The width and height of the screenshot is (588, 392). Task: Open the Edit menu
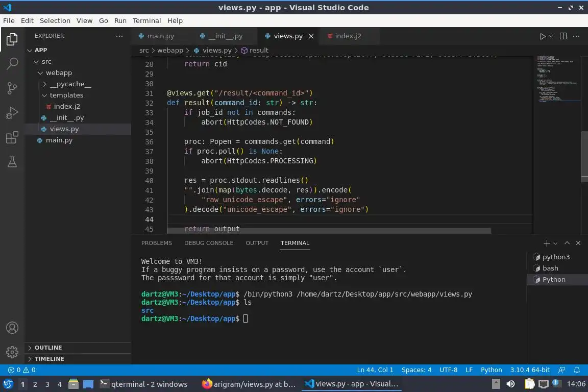click(27, 20)
